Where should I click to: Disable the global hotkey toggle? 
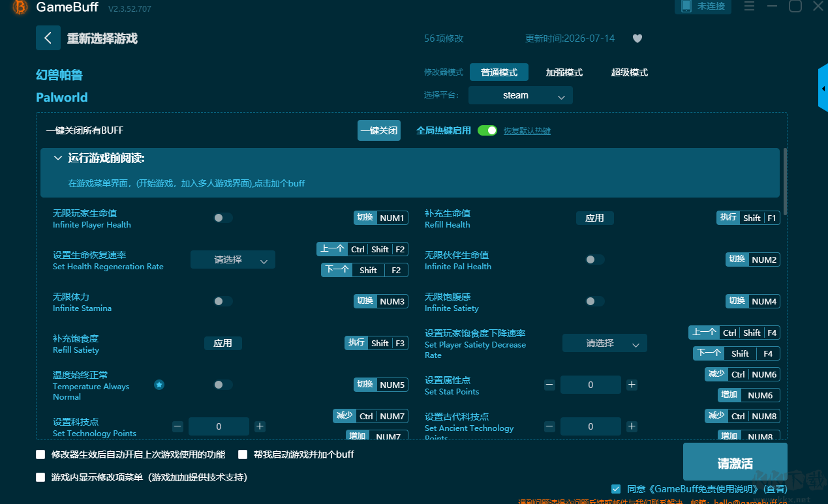(487, 130)
